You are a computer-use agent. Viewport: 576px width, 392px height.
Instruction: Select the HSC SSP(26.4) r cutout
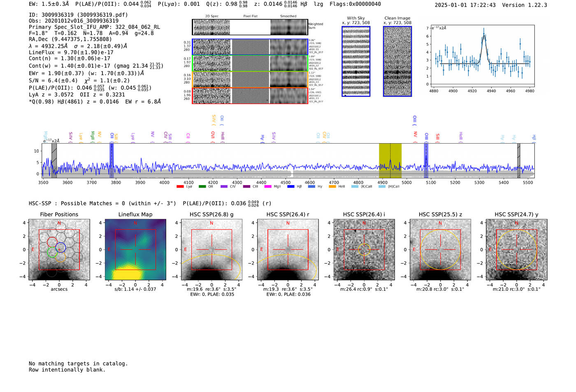[x=288, y=250]
